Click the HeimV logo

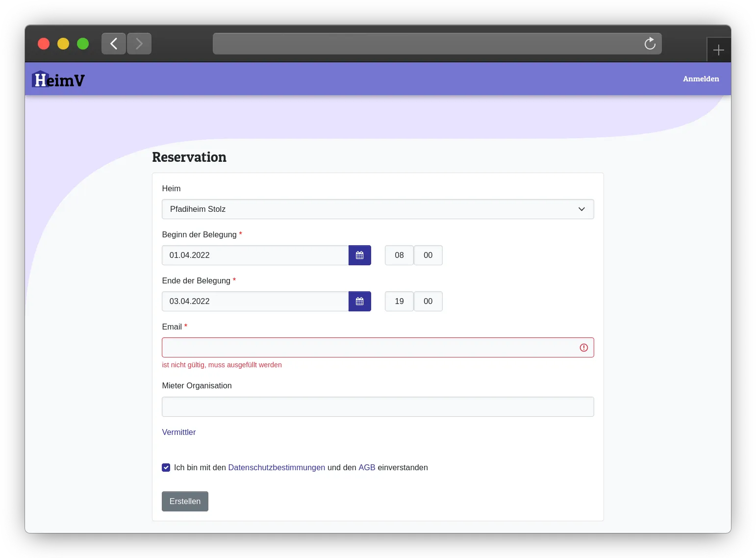pos(58,79)
